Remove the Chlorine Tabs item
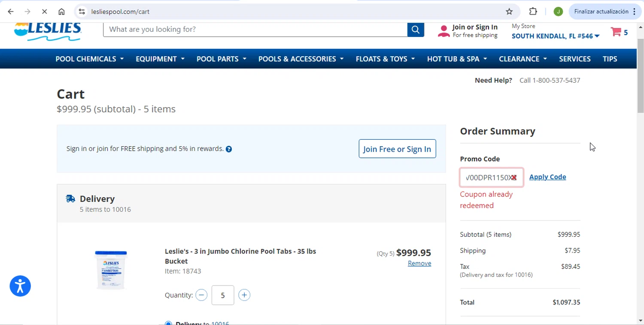Image resolution: width=644 pixels, height=325 pixels. [x=419, y=263]
